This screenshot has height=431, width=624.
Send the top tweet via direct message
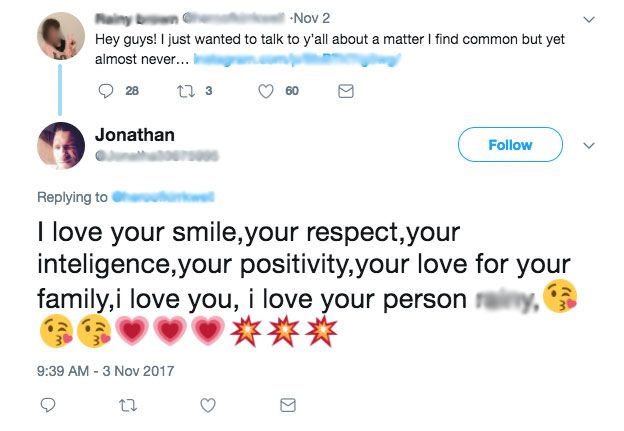[x=346, y=91]
